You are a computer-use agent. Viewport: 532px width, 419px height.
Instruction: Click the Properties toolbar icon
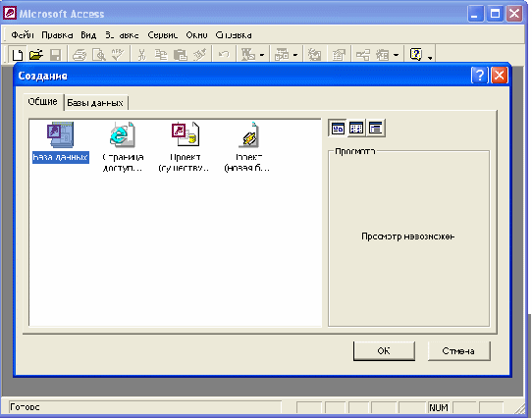(339, 55)
